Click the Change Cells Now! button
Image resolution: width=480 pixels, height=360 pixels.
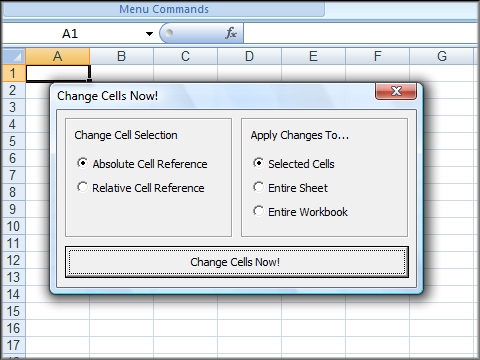tap(237, 262)
